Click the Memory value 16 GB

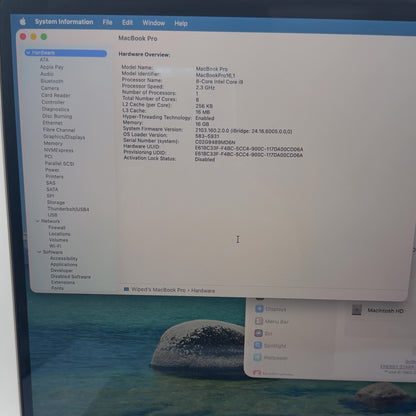[x=202, y=124]
